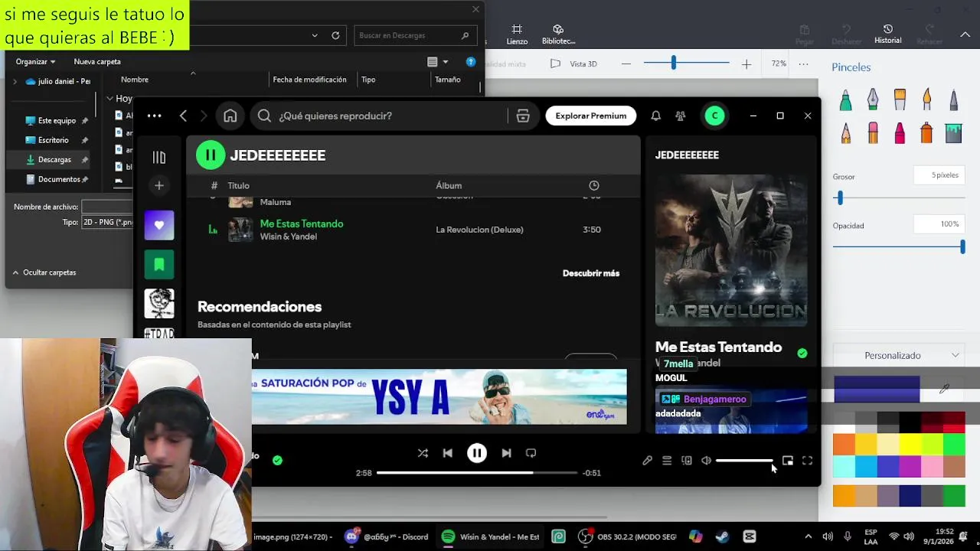Screen dimensions: 980x551
Task: Expand the Tipo '2D - PNG' combo box
Action: pyautogui.click(x=107, y=222)
